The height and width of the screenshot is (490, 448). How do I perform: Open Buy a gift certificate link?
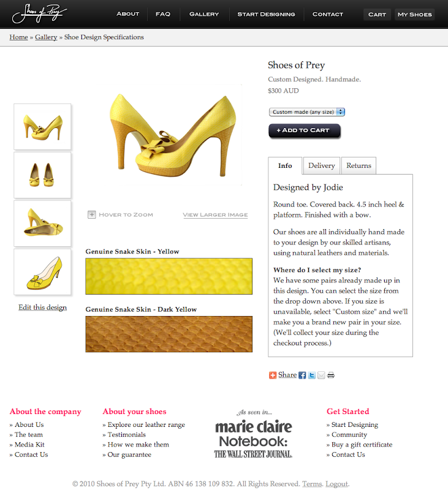[362, 445]
